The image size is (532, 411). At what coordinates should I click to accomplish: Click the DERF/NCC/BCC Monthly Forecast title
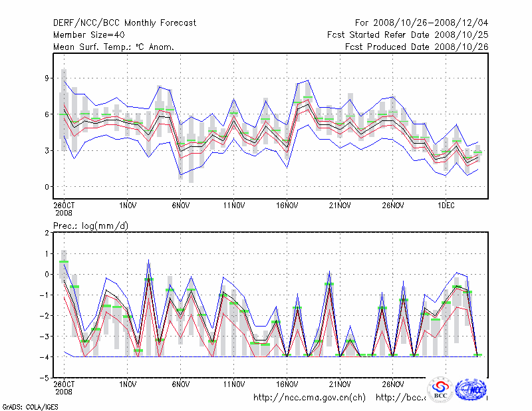coord(124,23)
